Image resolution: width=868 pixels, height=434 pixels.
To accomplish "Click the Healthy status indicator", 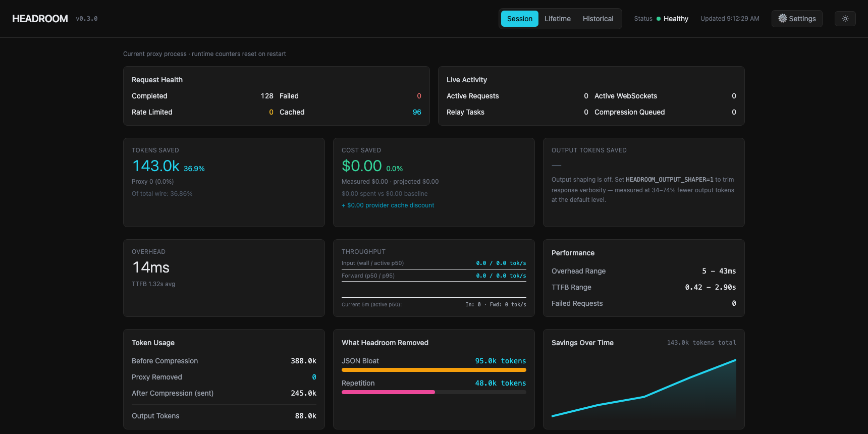I will (x=672, y=19).
